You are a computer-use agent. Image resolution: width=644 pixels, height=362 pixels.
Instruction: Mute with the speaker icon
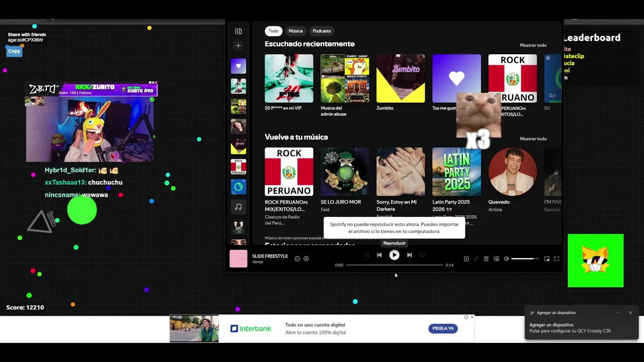coord(506,259)
